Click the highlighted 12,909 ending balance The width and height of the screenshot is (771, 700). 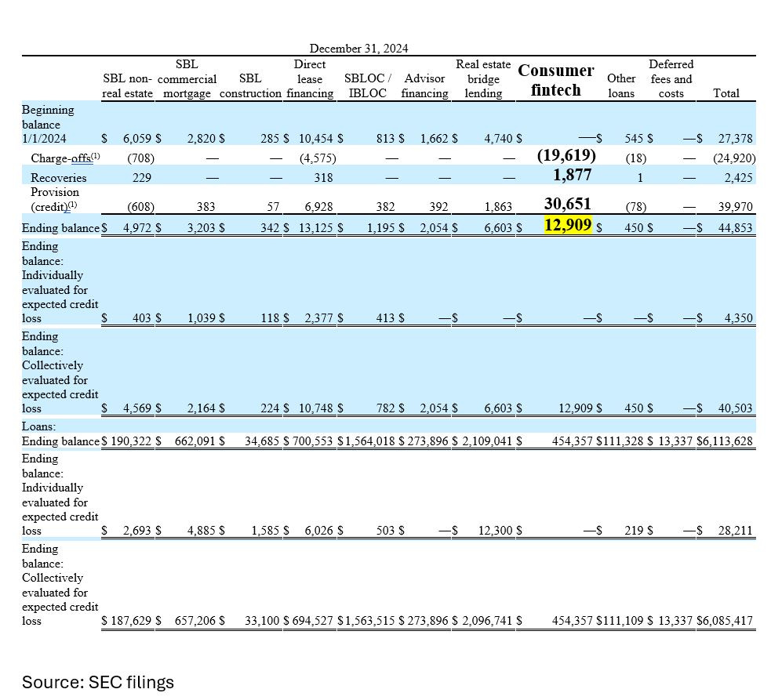568,225
